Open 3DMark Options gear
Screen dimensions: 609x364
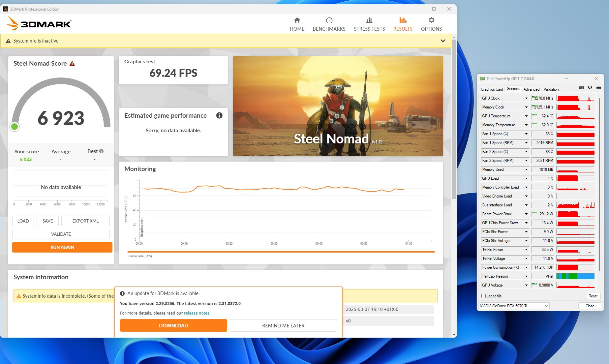tap(431, 24)
